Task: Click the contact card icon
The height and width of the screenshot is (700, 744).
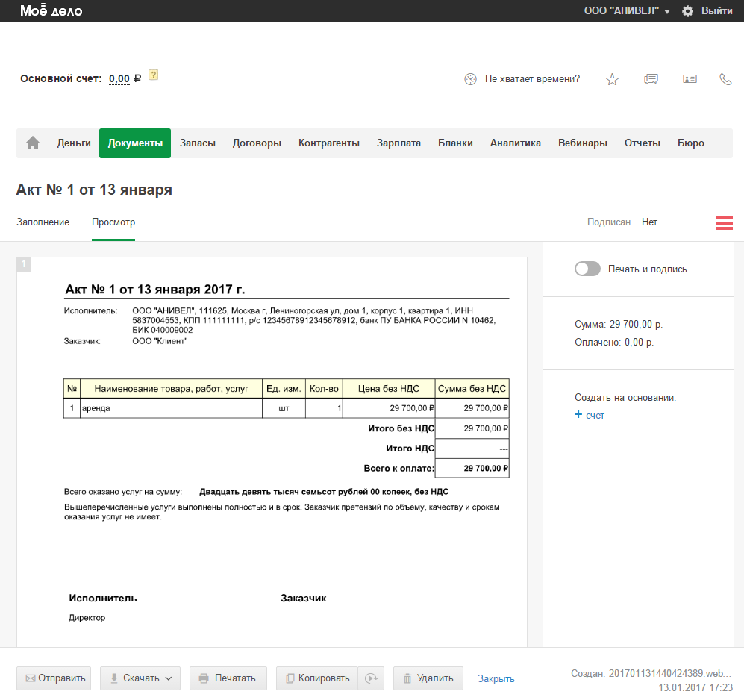Action: (x=690, y=79)
